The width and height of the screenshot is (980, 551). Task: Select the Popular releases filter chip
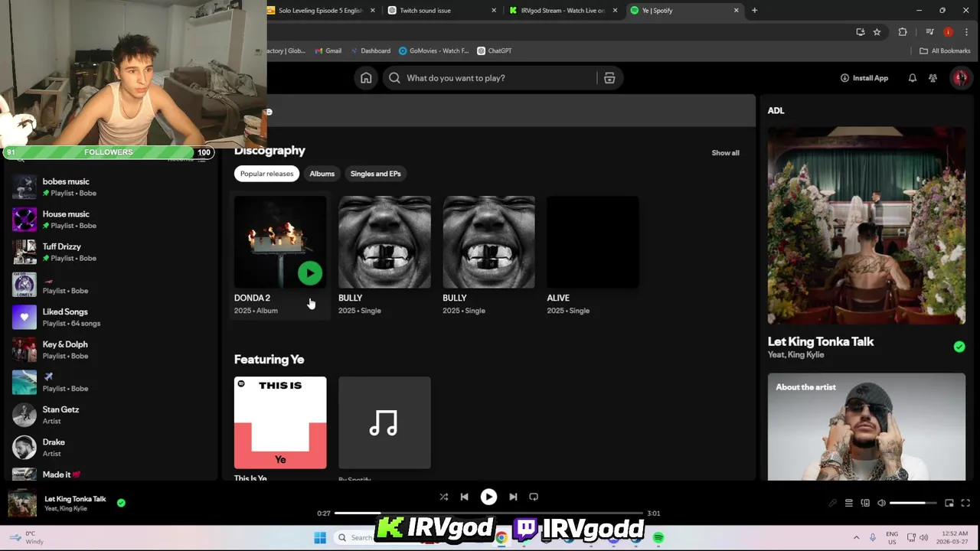tap(266, 174)
